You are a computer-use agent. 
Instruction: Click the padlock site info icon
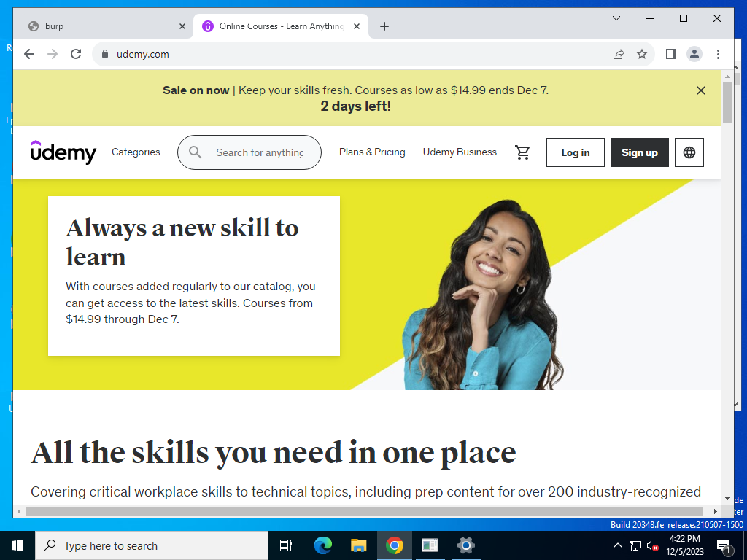105,54
